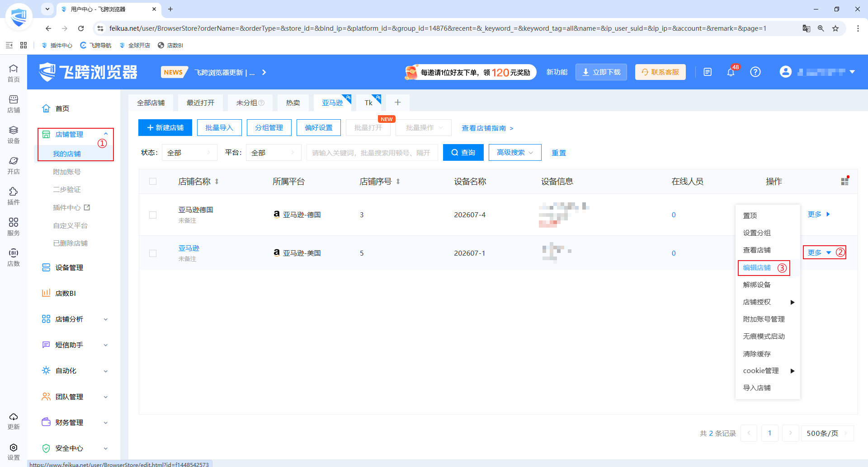The height and width of the screenshot is (467, 868).
Task: Open the notification bell with 48 badge
Action: point(731,72)
